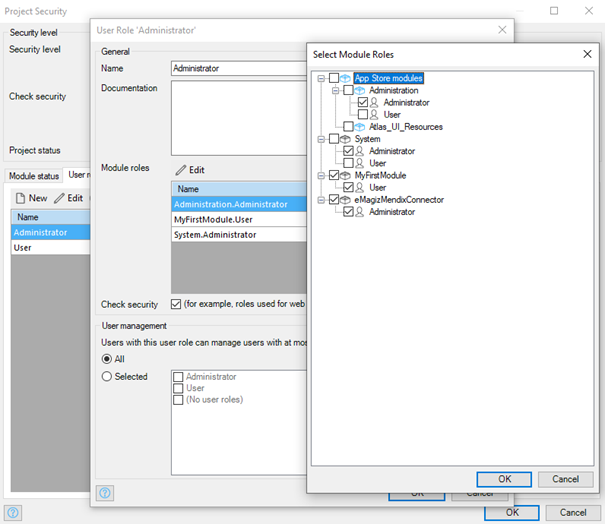The image size is (605, 524).
Task: Select the Selected radio button
Action: coord(107,377)
